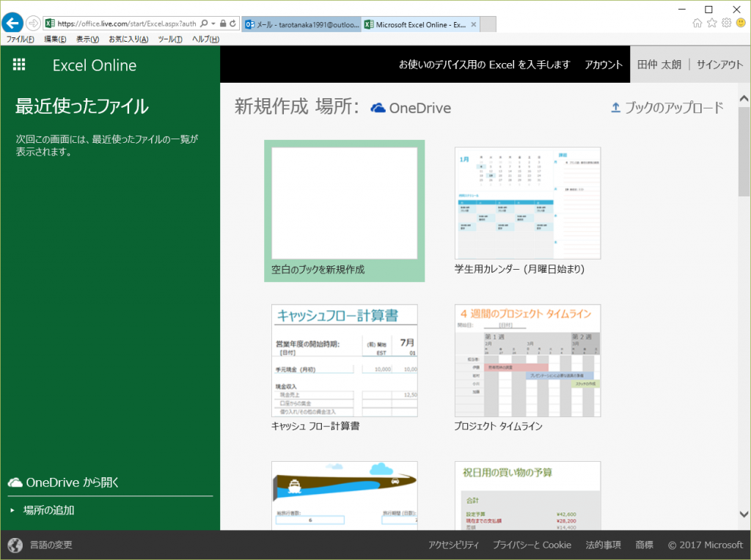Click the security lock icon
751x560 pixels.
click(223, 23)
